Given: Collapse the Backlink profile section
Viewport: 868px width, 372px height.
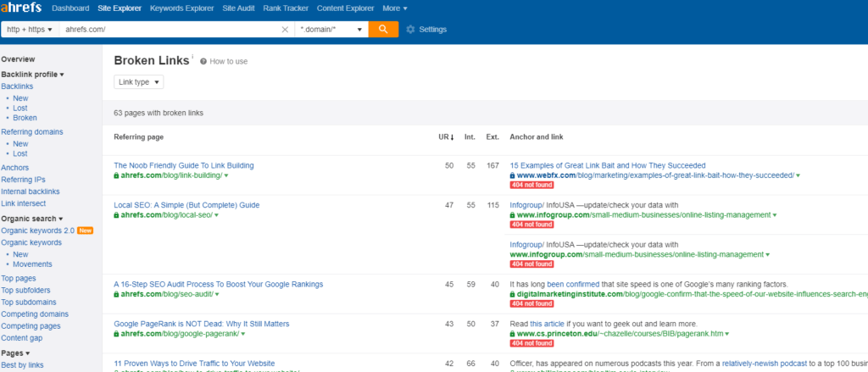Looking at the screenshot, I should tap(33, 75).
